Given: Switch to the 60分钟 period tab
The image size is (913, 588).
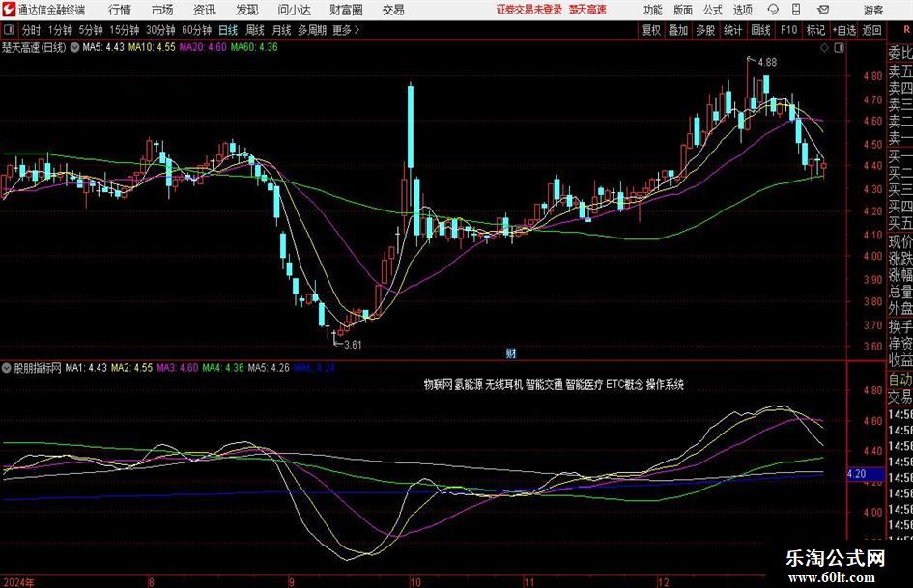Looking at the screenshot, I should click(196, 30).
